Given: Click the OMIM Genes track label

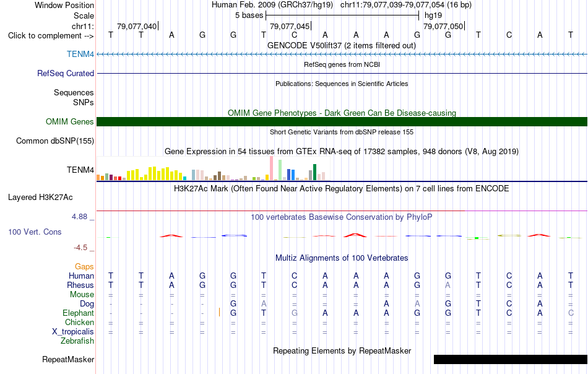Looking at the screenshot, I should point(70,121).
